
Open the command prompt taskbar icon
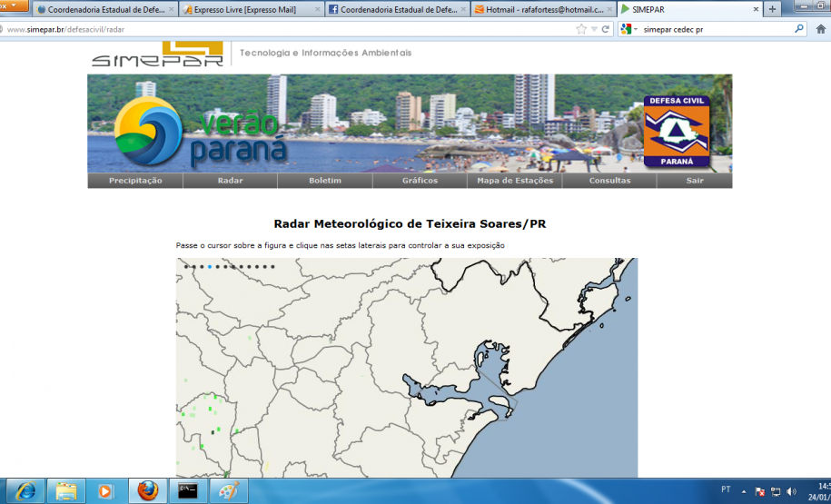coord(188,491)
